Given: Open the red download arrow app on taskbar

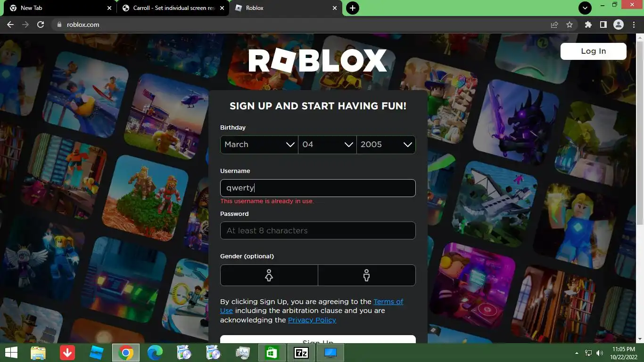Looking at the screenshot, I should (67, 353).
